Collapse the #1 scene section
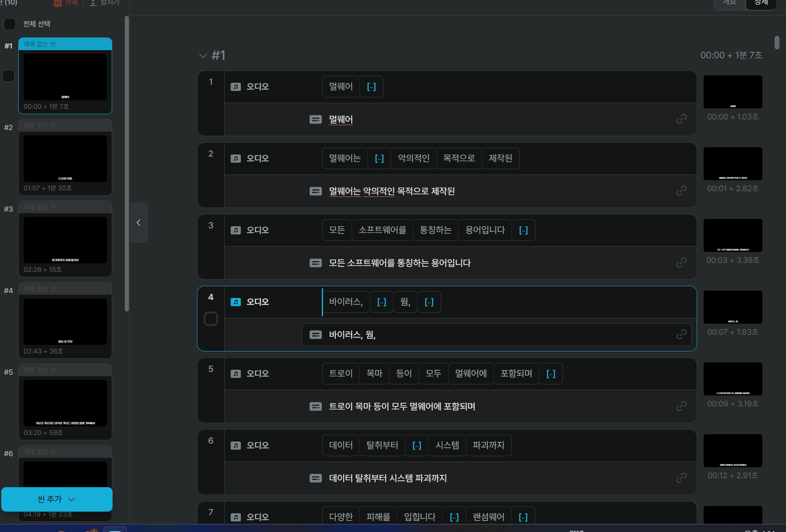This screenshot has width=786, height=532. (203, 55)
